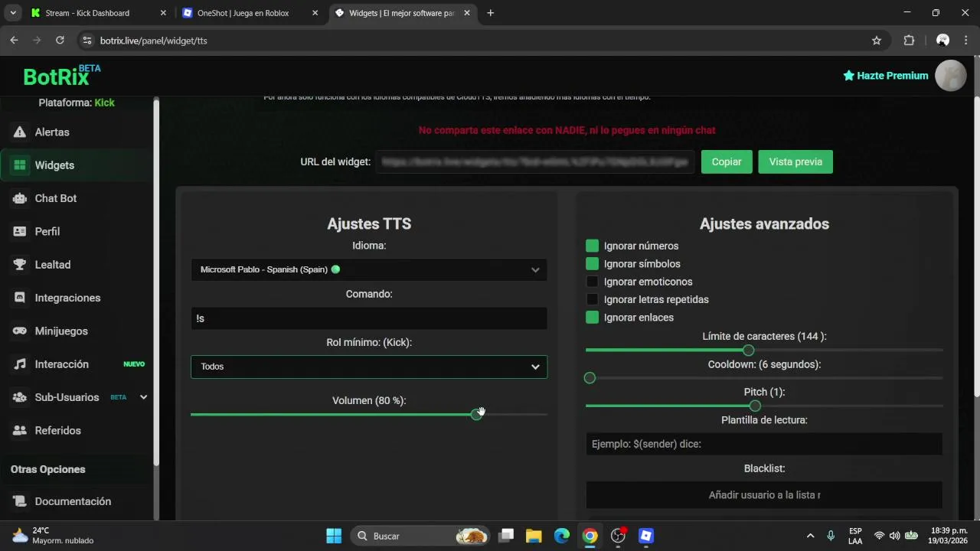This screenshot has height=551, width=980.
Task: Show hidden system tray icons
Action: (810, 536)
